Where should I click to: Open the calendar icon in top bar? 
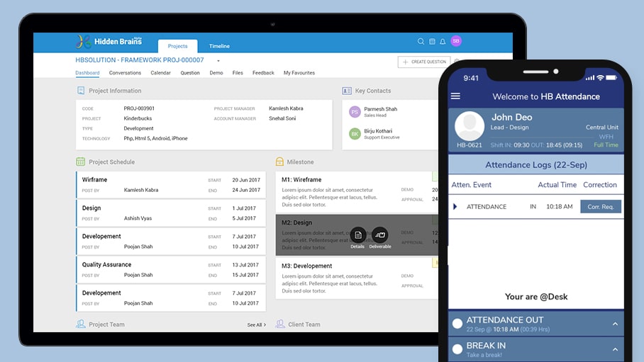tap(431, 41)
